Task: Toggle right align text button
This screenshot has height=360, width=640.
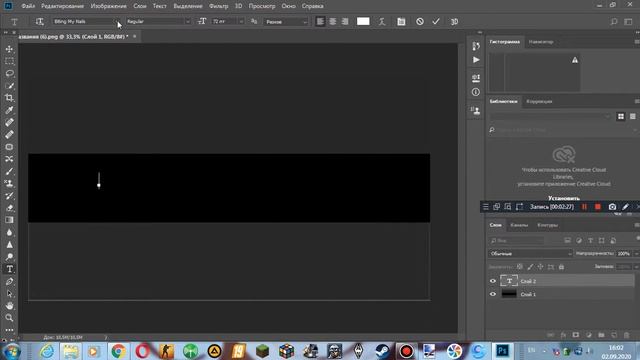Action: 345,22
